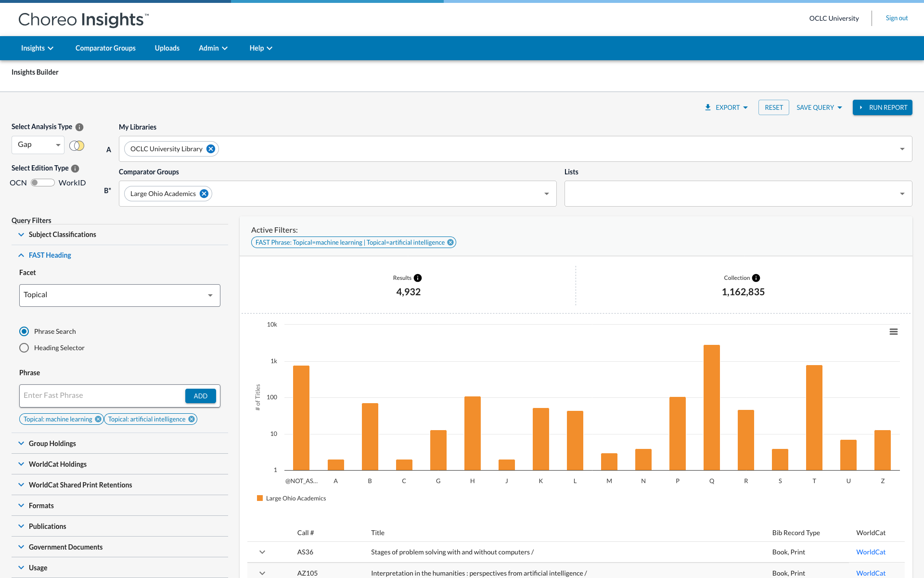Click the Results info icon
The height and width of the screenshot is (578, 924).
coord(418,278)
